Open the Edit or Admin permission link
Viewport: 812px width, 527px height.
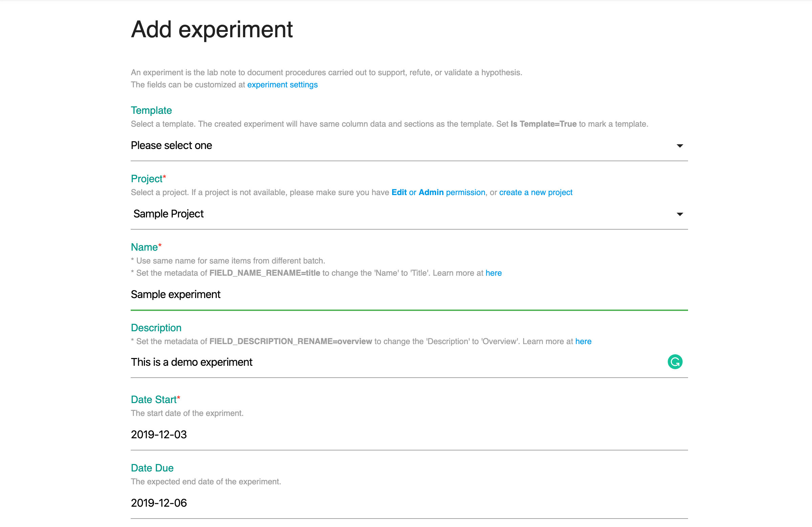coord(438,192)
